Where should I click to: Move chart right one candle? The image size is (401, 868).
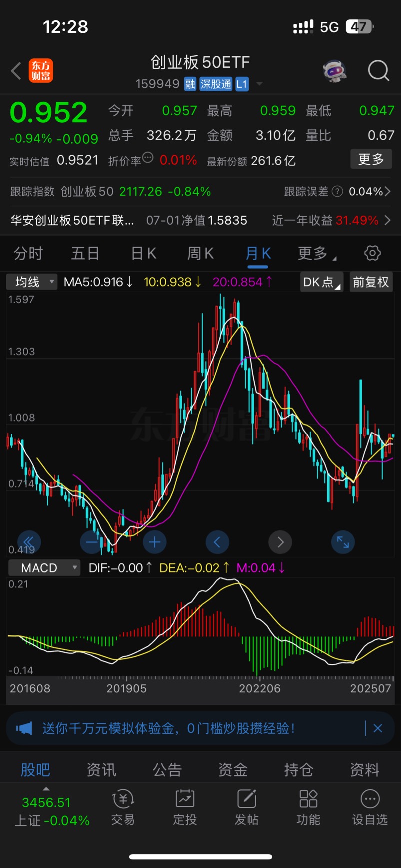point(280,542)
